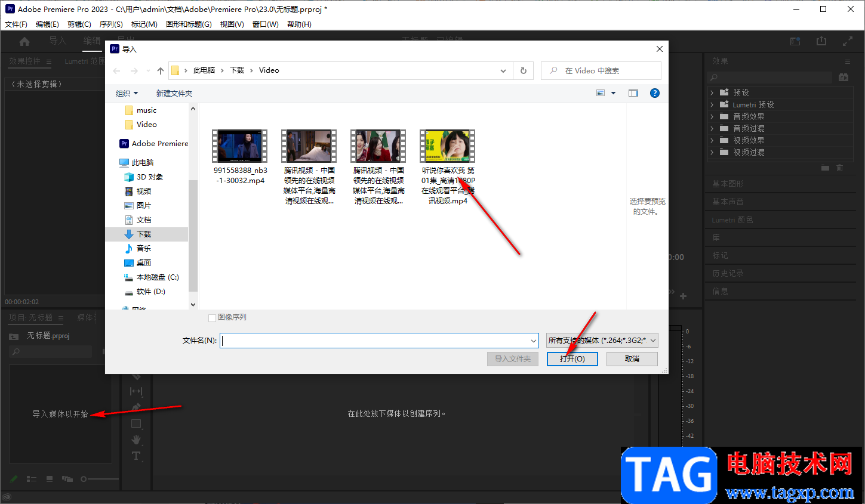
Task: Select thumbnail 991558388_nb3-1-30032.mp4
Action: click(x=240, y=146)
